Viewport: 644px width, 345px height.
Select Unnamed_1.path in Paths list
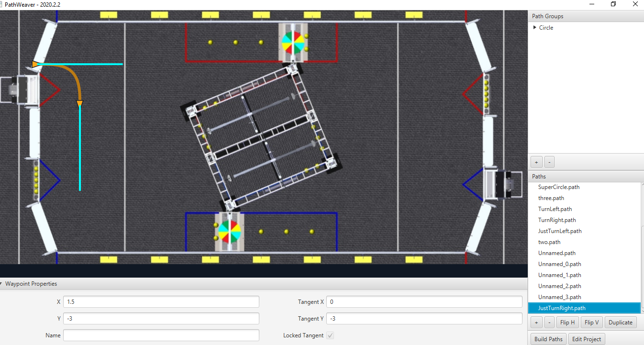coord(584,275)
